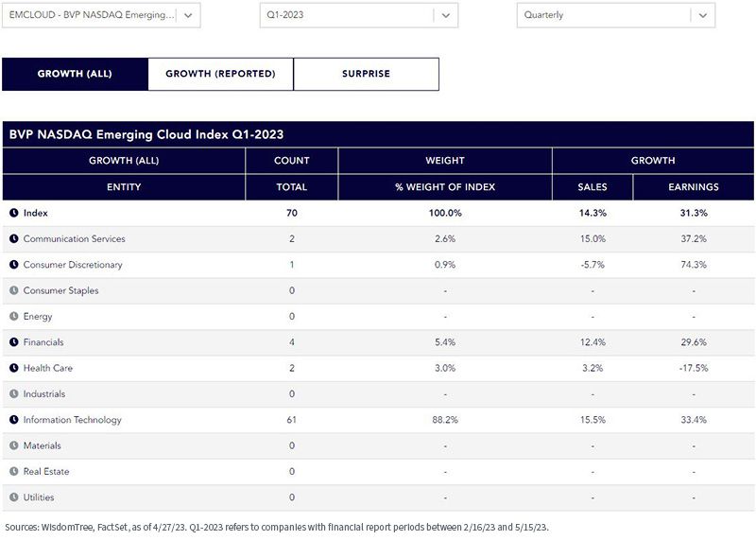Switch to the GROWTH (REPORTED) tab

point(220,74)
